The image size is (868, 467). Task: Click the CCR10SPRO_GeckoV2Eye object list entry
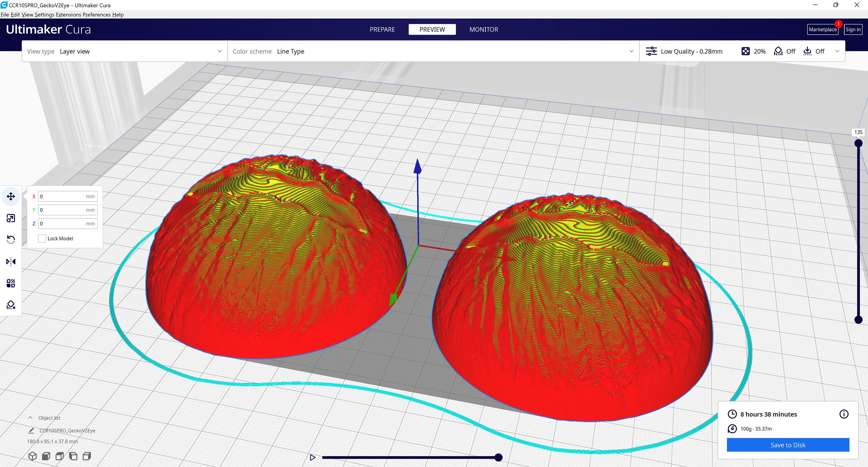[67, 430]
